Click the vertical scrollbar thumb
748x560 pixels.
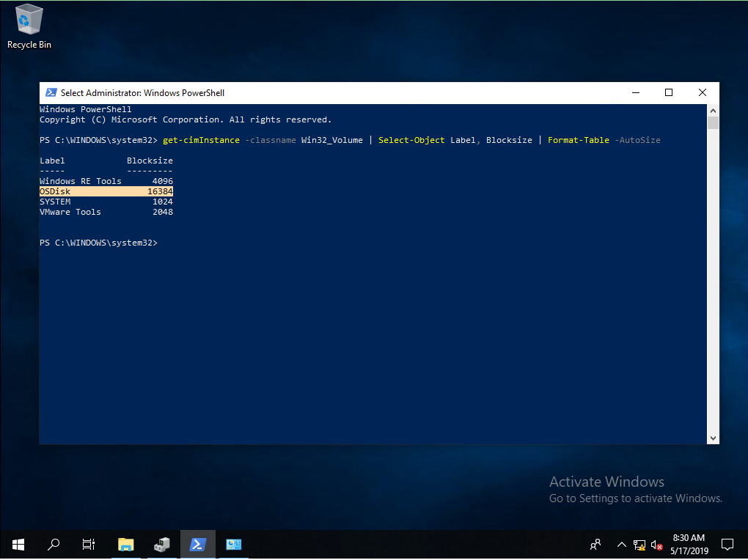[x=714, y=122]
